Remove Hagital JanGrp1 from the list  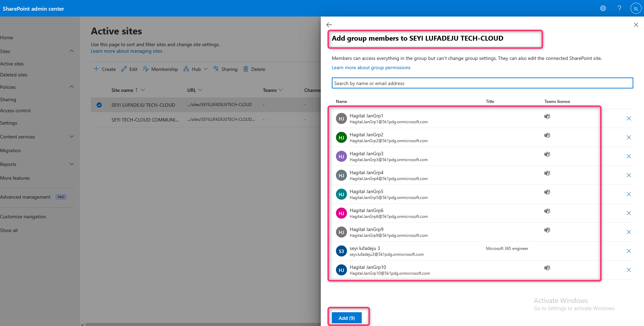point(629,118)
